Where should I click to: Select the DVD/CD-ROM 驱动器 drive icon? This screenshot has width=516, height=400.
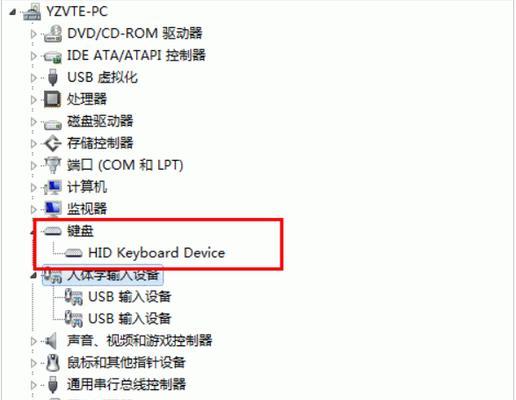pos(53,34)
